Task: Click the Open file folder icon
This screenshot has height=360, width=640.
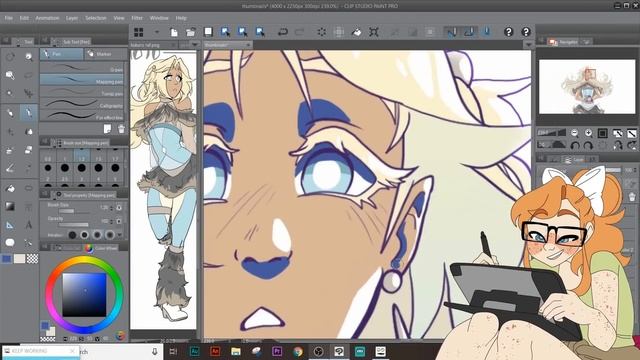Action: point(191,32)
